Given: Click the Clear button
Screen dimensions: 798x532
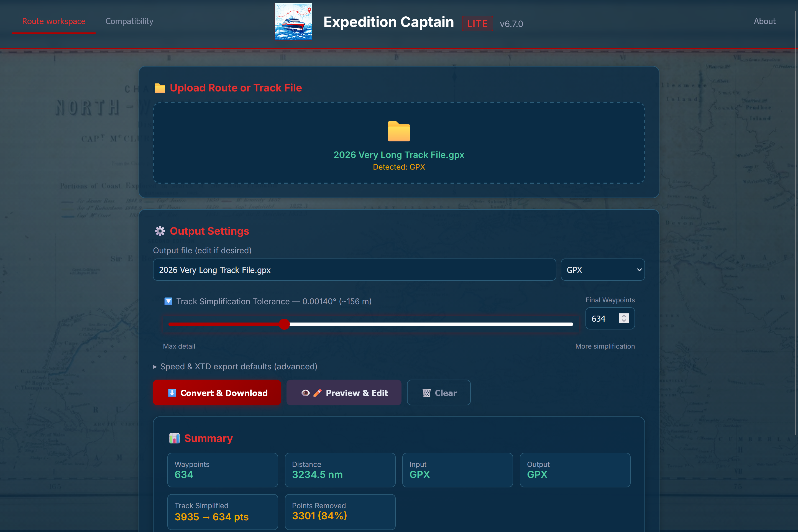Looking at the screenshot, I should (x=439, y=393).
